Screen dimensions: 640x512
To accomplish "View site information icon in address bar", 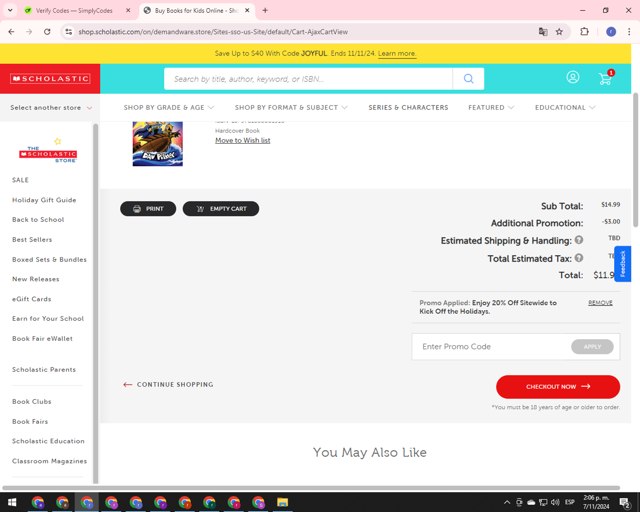I will (x=69, y=32).
